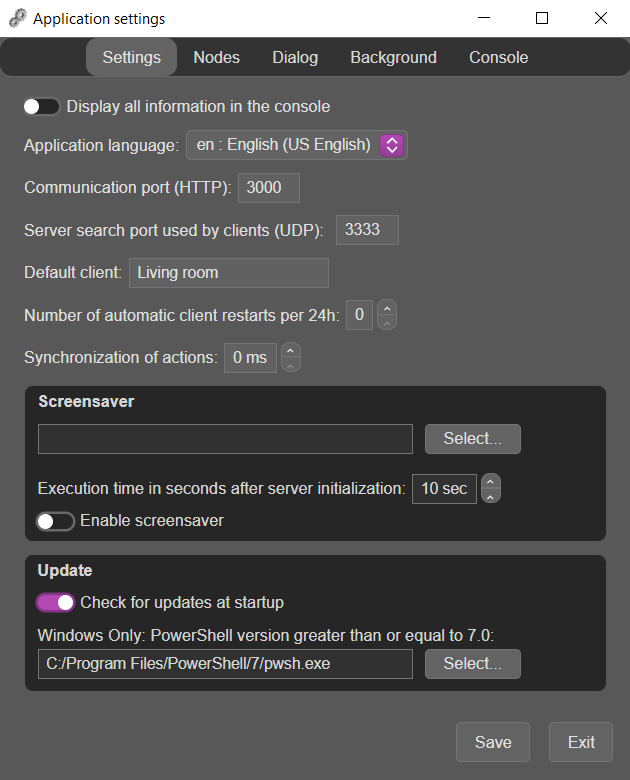Increase synchronization of actions value
630x780 pixels.
tap(291, 351)
